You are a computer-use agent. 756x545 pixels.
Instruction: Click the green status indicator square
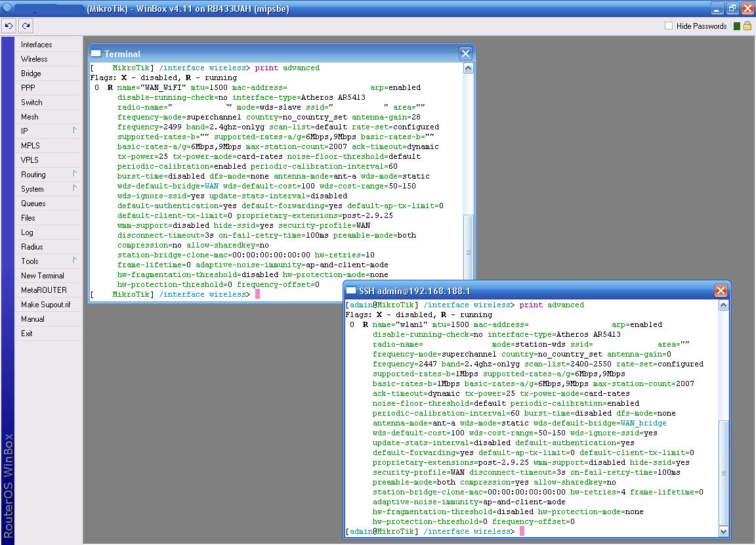click(x=737, y=26)
